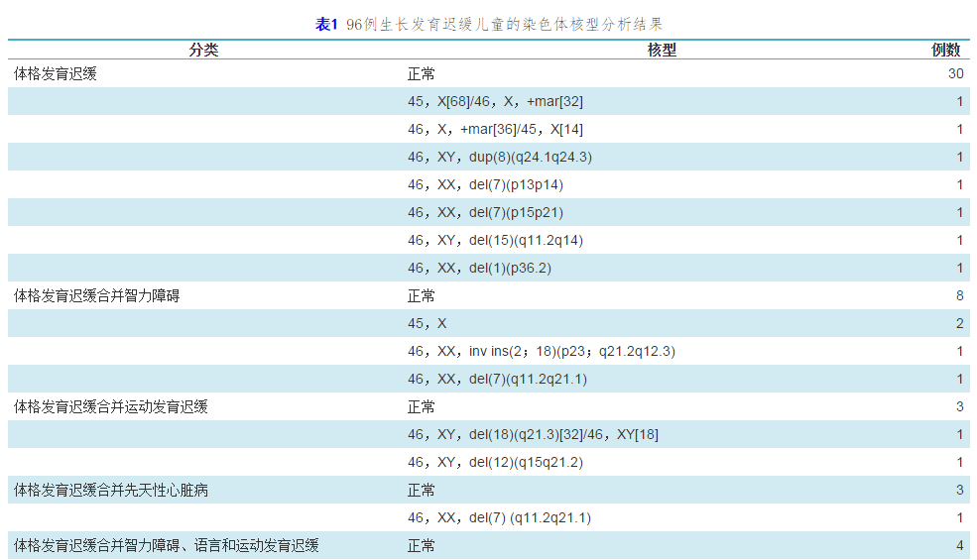Screen dimensions: 977x560
Task: Click the 46，XY，del(12)(q15q21.2) cell
Action: [495, 463]
